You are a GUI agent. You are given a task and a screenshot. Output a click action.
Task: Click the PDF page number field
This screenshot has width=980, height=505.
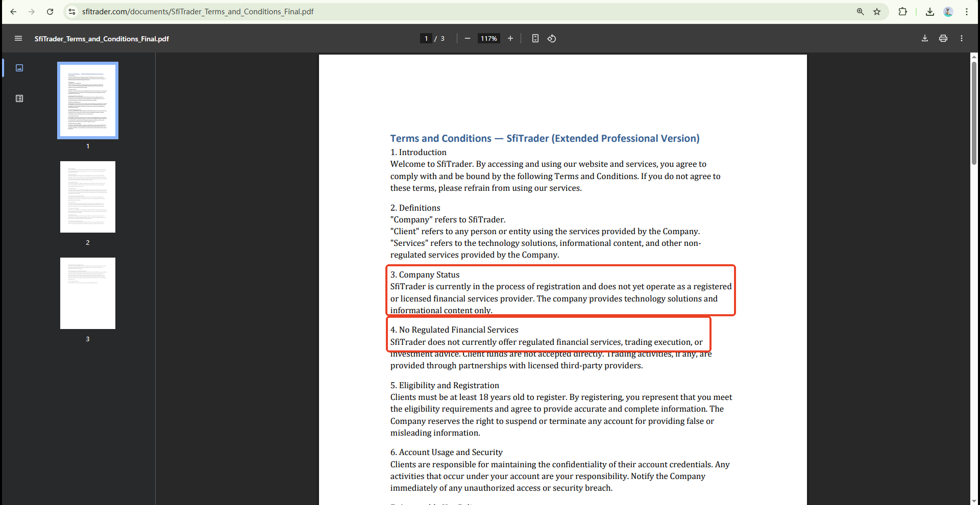426,39
